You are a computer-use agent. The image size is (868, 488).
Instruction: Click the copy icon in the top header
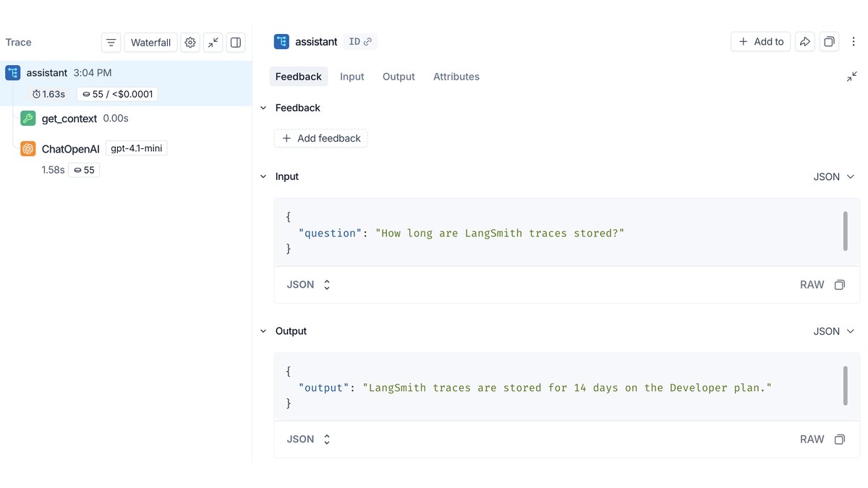pyautogui.click(x=829, y=42)
